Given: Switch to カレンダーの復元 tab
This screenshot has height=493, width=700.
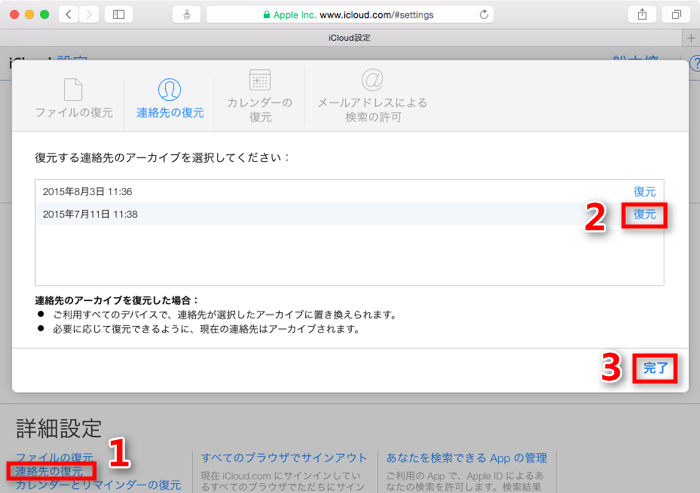Looking at the screenshot, I should pyautogui.click(x=260, y=96).
